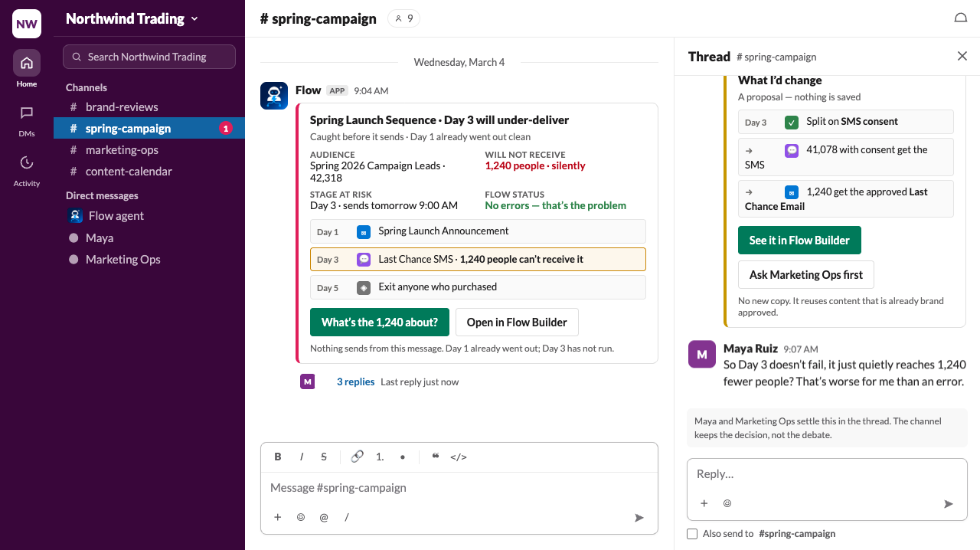
Task: Select the Day 1 Spring Launch Announcement row
Action: 478,231
